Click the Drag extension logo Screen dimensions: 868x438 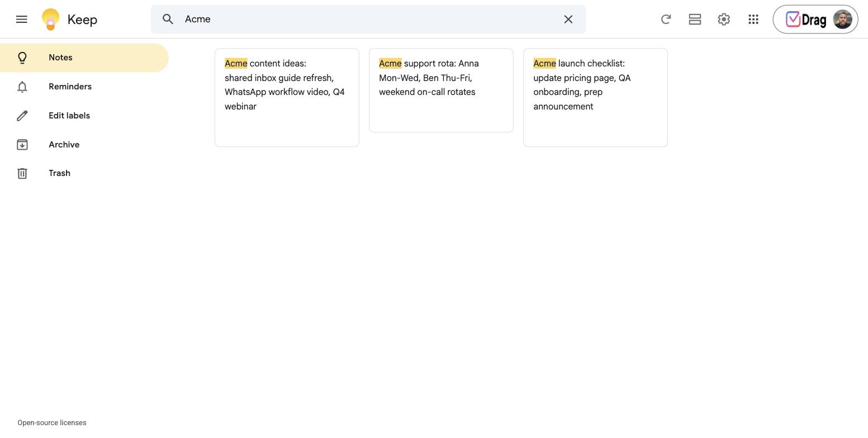[x=806, y=20]
